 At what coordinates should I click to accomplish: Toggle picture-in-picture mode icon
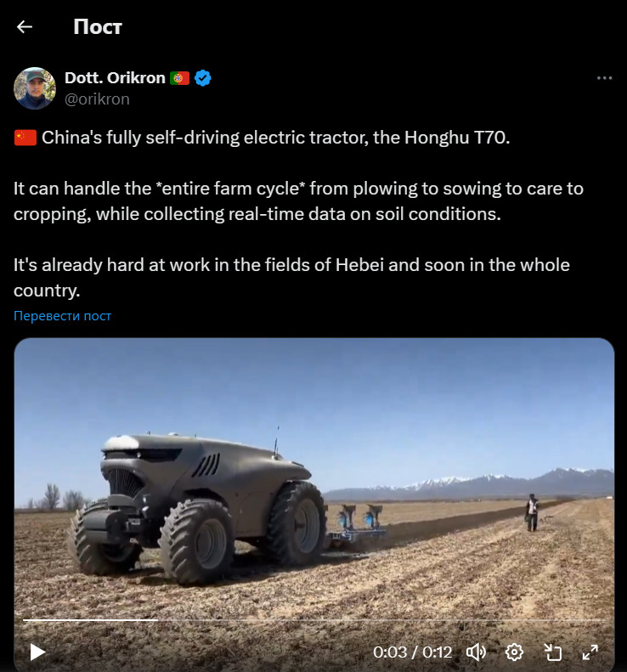click(553, 652)
